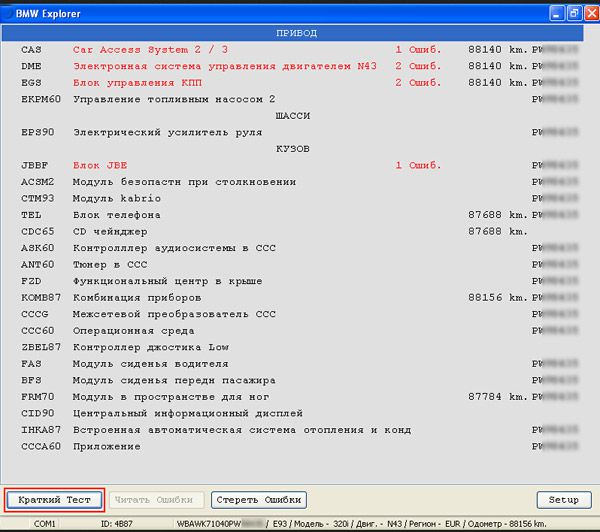Viewport: 600px width, 532px height.
Task: Select the EPS90 module code
Action: pos(38,132)
